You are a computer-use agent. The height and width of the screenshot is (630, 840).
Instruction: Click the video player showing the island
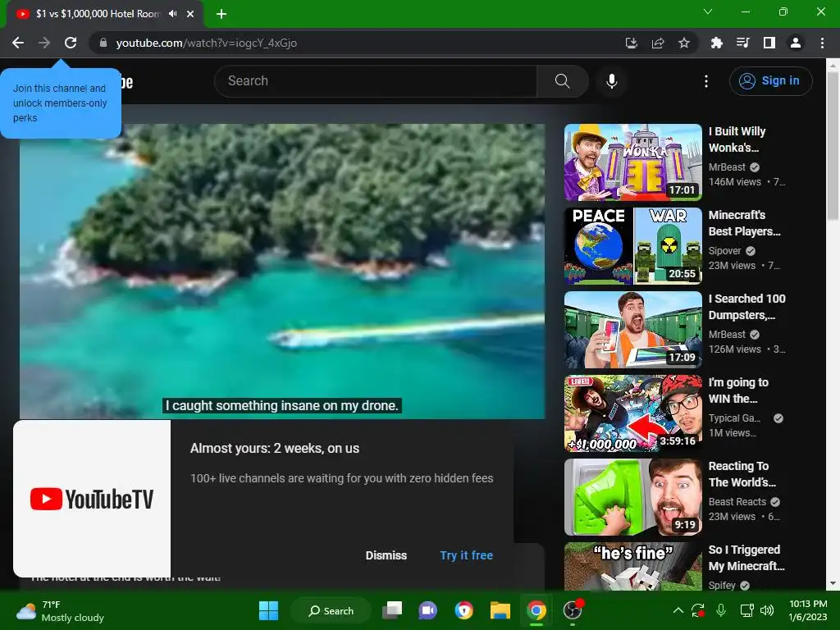(x=282, y=271)
